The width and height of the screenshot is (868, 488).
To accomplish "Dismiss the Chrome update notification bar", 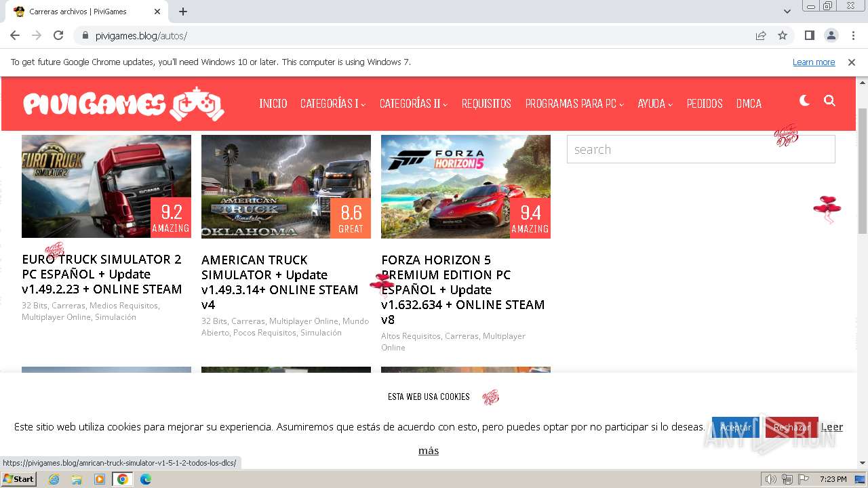I will (852, 62).
